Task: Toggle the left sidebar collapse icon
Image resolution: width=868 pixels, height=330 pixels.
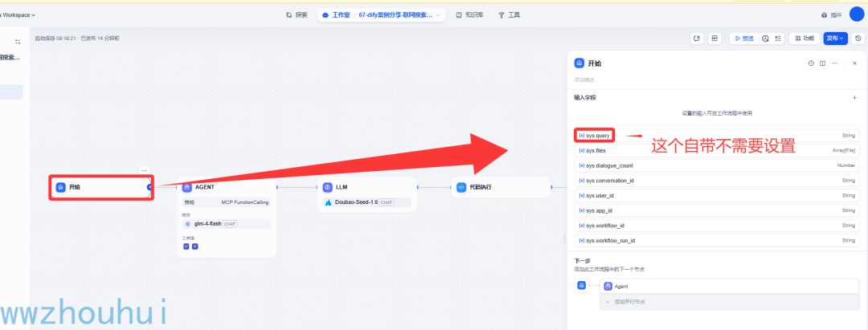Action: [x=18, y=42]
